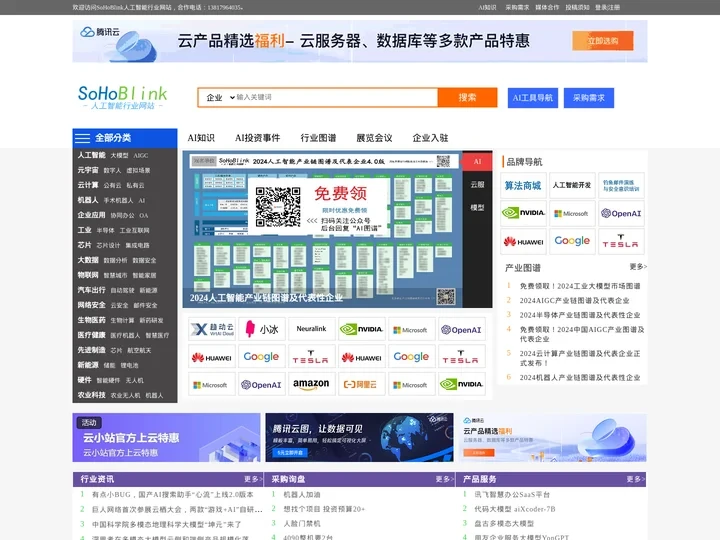Image resolution: width=720 pixels, height=540 pixels.
Task: Select the 企业入驻 menu item
Action: (430, 138)
